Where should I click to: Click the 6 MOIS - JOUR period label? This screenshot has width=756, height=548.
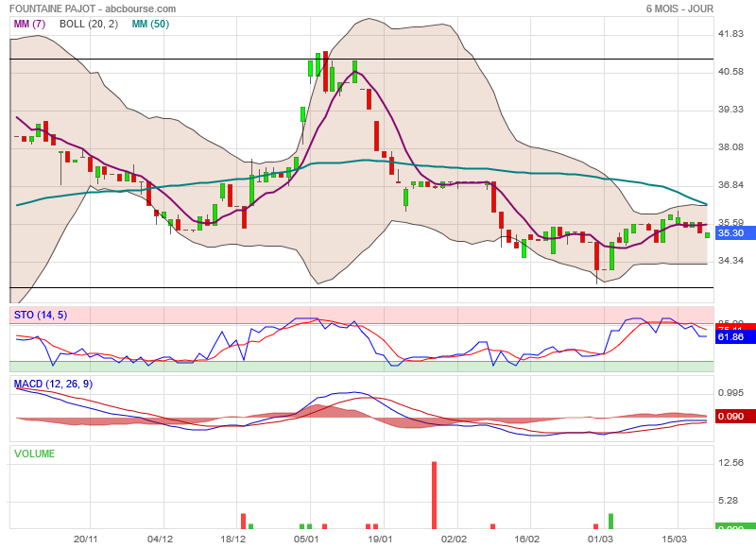coord(679,9)
